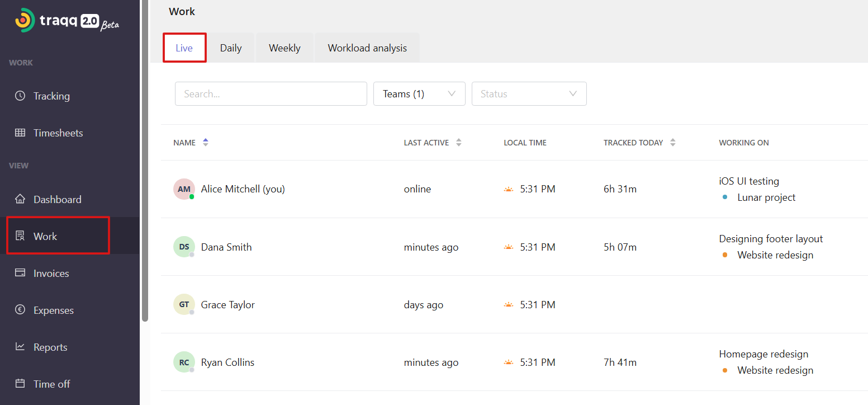
Task: Click the Designing footer layout task
Action: 771,239
